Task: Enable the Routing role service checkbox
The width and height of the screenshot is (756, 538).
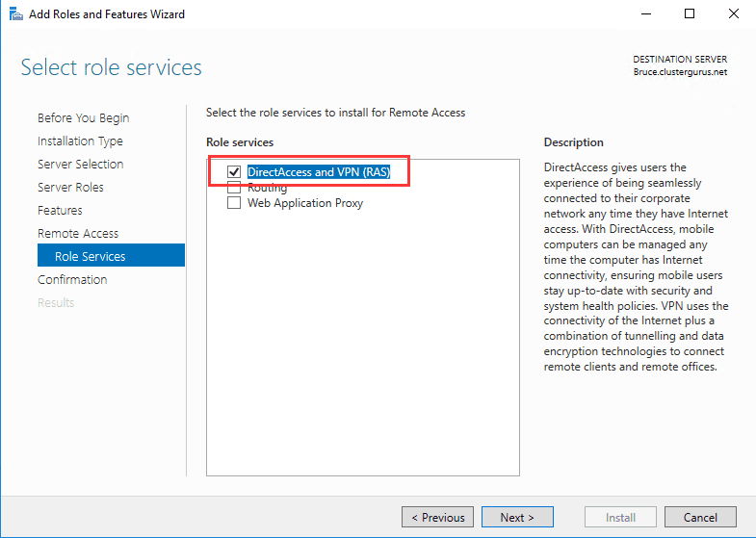Action: 233,188
